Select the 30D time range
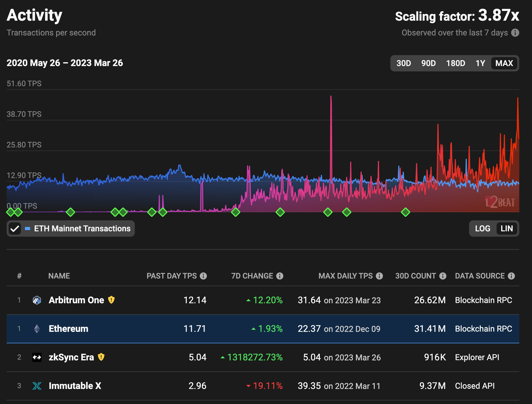The height and width of the screenshot is (404, 532). [404, 63]
